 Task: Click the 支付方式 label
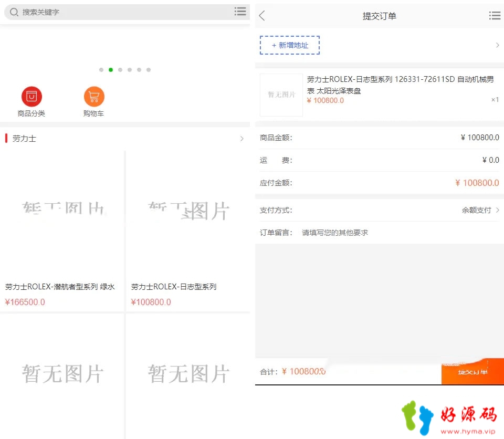pos(276,211)
